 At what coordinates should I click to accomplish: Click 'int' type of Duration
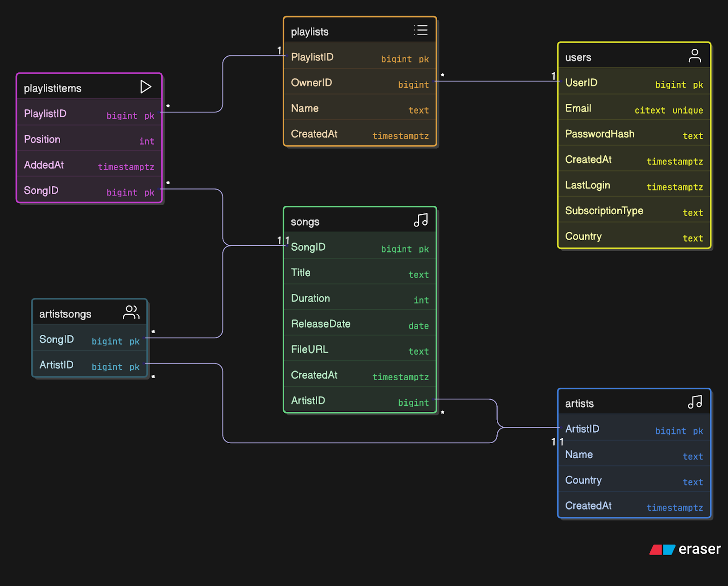[x=421, y=300]
